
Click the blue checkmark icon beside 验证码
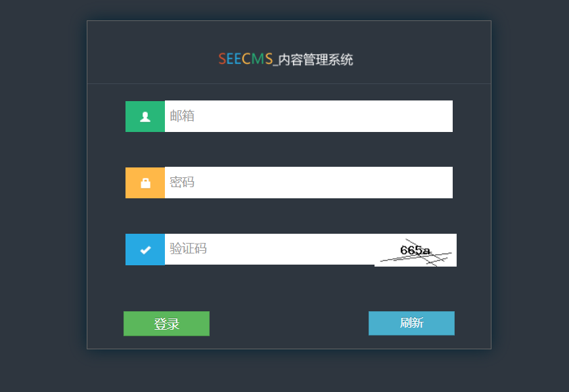145,250
